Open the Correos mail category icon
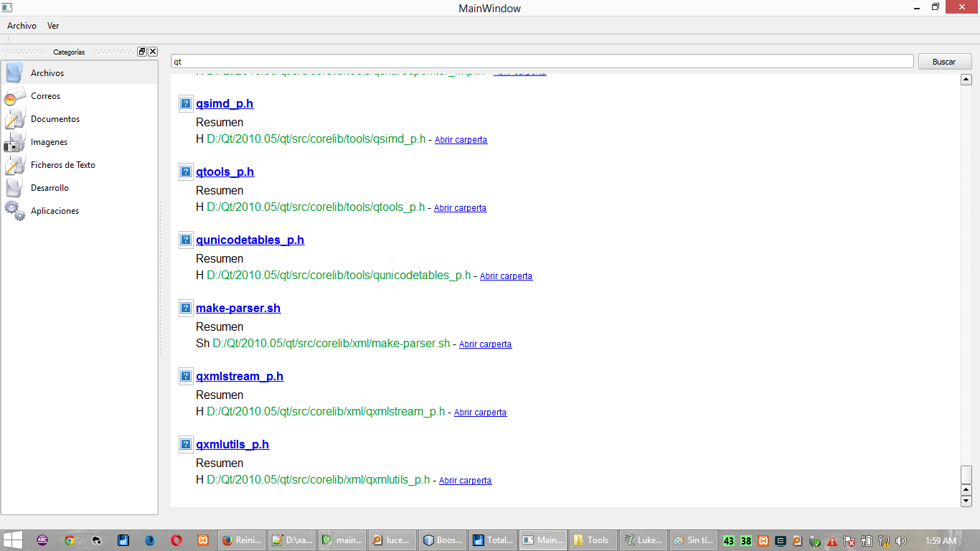This screenshot has width=980, height=551. (14, 96)
